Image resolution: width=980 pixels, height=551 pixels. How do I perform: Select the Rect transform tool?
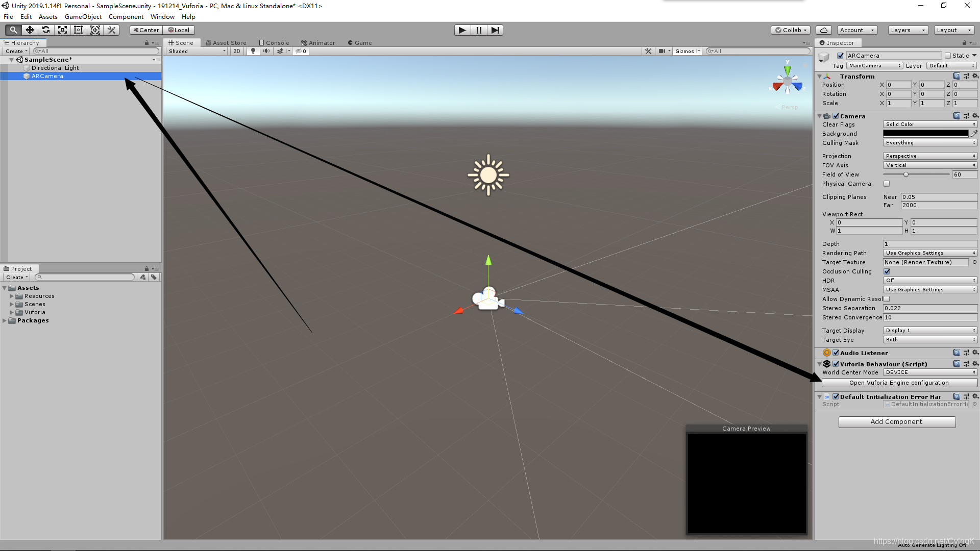point(79,30)
